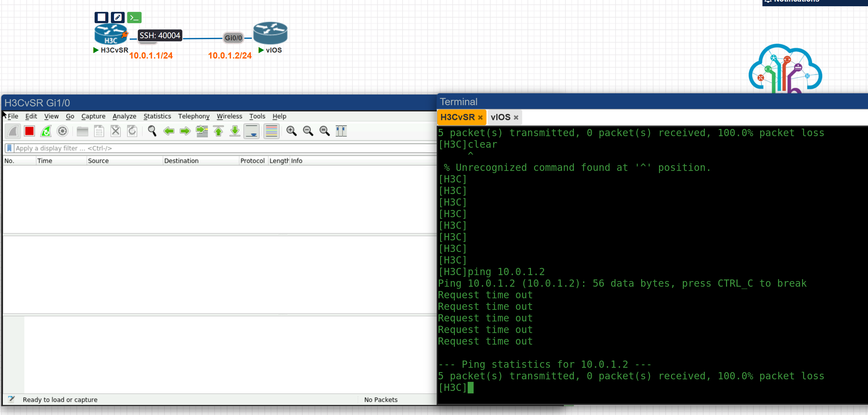868x415 pixels.
Task: Click the vIOS router node
Action: [x=270, y=33]
